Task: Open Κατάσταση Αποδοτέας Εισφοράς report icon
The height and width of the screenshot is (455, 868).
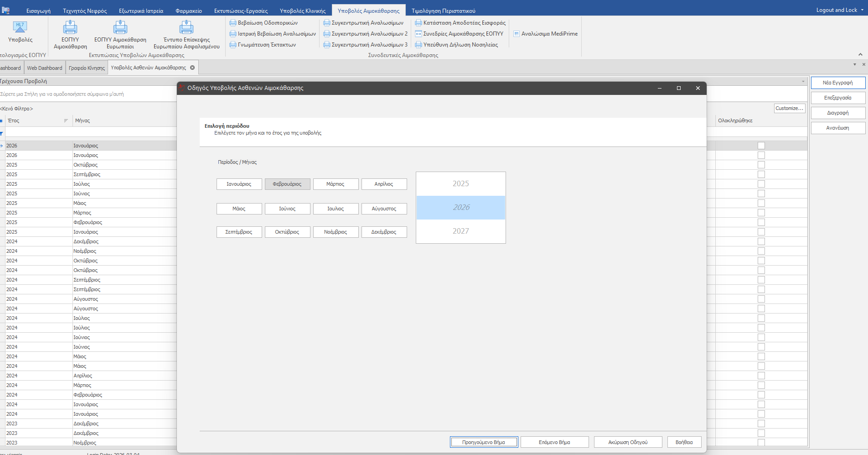Action: 418,23
